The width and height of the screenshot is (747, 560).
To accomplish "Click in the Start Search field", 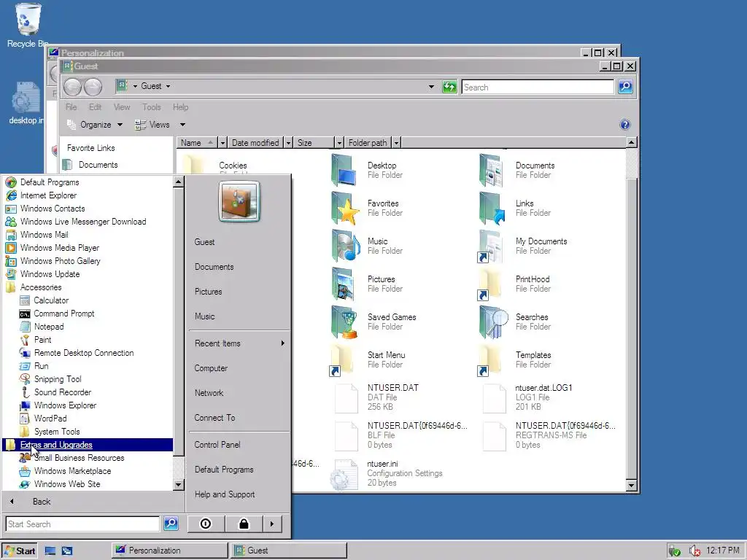I will point(83,524).
